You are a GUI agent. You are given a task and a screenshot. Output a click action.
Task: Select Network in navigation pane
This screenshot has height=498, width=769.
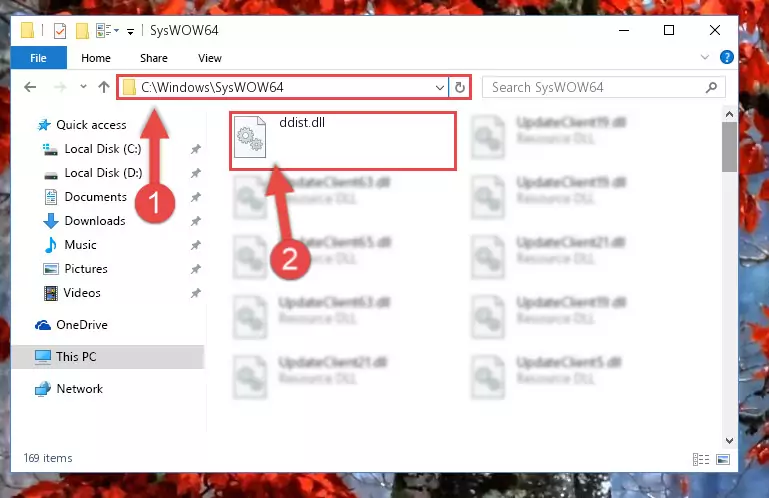point(79,389)
